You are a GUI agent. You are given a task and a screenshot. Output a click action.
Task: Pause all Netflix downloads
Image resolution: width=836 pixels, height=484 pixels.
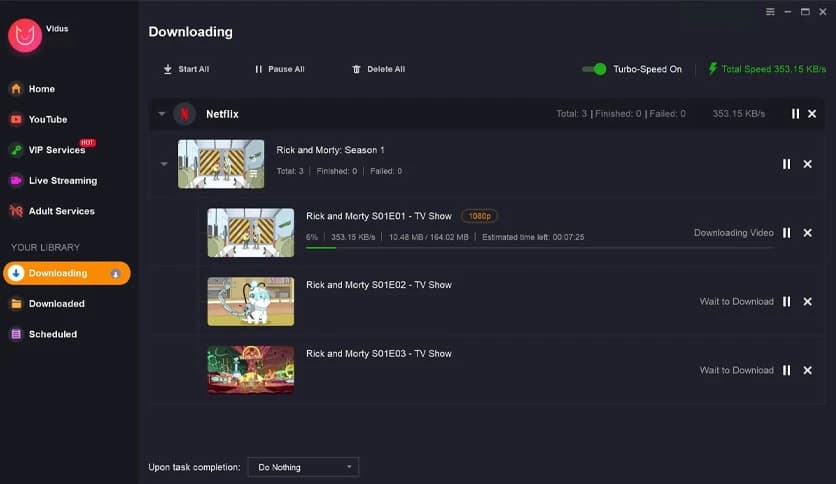pos(795,114)
